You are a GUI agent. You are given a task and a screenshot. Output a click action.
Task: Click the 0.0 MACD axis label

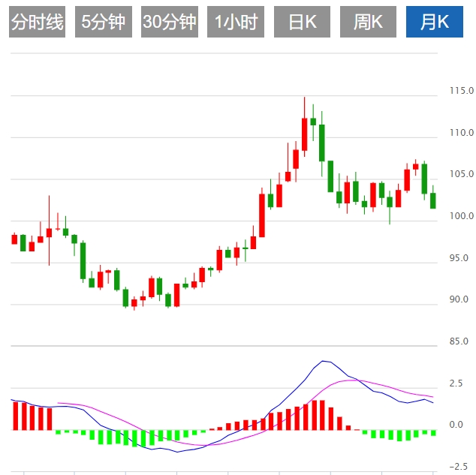456,424
